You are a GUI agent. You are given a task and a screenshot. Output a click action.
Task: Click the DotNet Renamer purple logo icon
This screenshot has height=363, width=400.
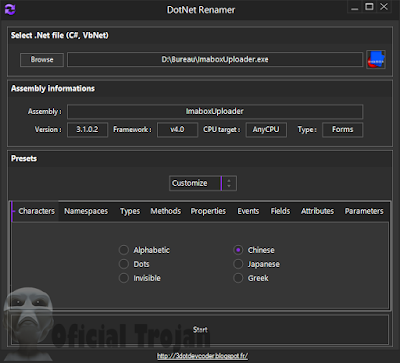tap(10, 9)
